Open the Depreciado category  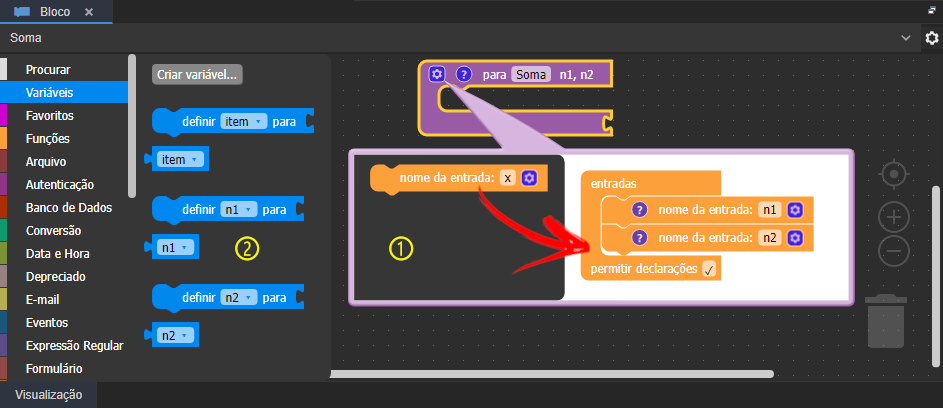pyautogui.click(x=64, y=277)
